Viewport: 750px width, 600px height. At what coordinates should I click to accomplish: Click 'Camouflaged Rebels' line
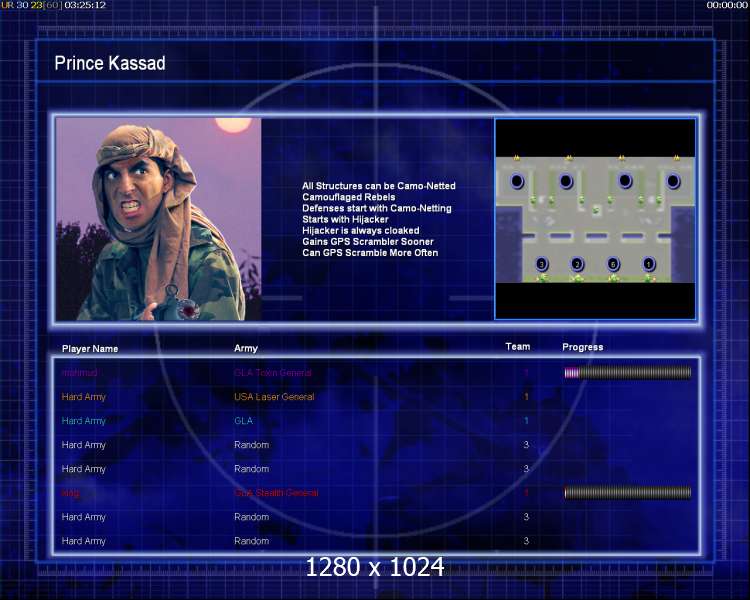pyautogui.click(x=349, y=197)
